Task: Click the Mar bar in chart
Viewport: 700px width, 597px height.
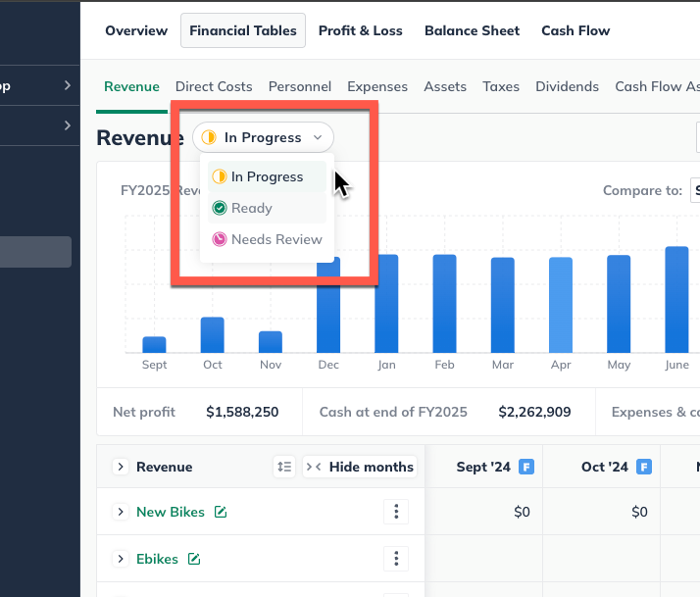Action: coord(503,305)
